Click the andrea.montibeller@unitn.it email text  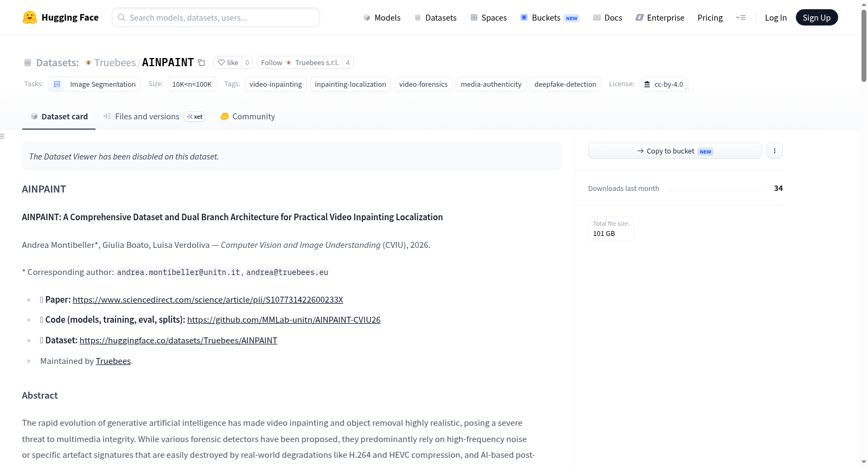point(178,272)
